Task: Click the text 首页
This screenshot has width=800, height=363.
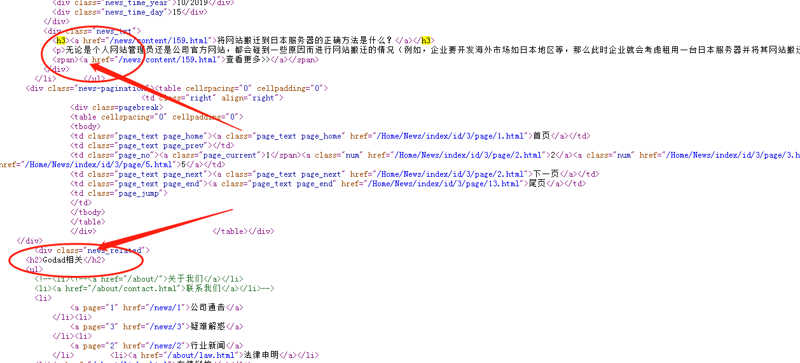Action: point(541,136)
